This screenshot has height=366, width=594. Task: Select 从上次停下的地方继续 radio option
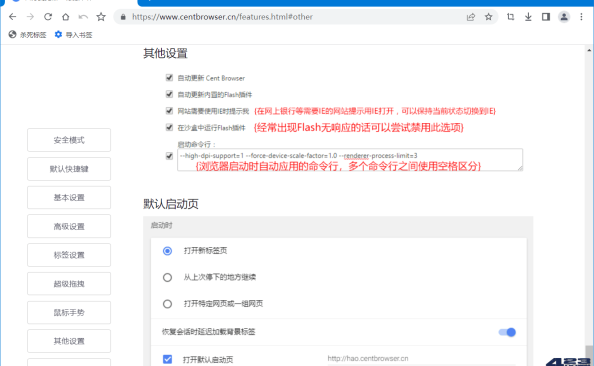tap(167, 277)
